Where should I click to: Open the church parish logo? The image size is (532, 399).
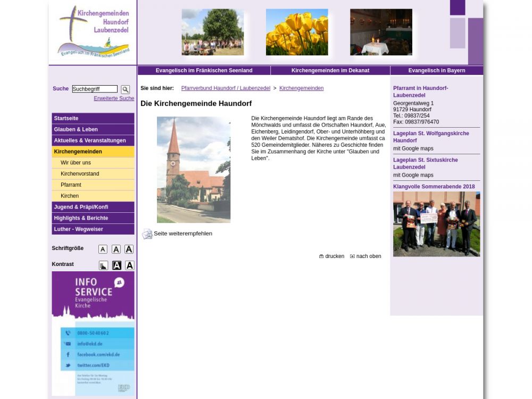(93, 32)
